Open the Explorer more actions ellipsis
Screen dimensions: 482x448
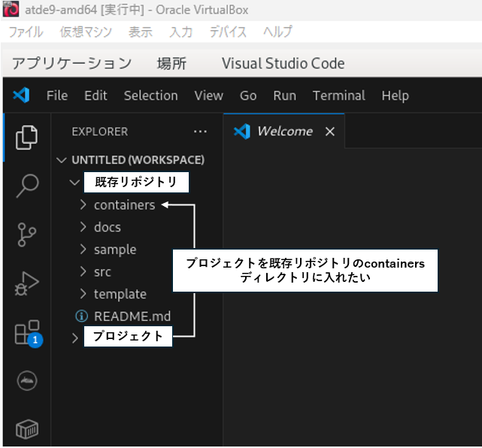point(200,132)
